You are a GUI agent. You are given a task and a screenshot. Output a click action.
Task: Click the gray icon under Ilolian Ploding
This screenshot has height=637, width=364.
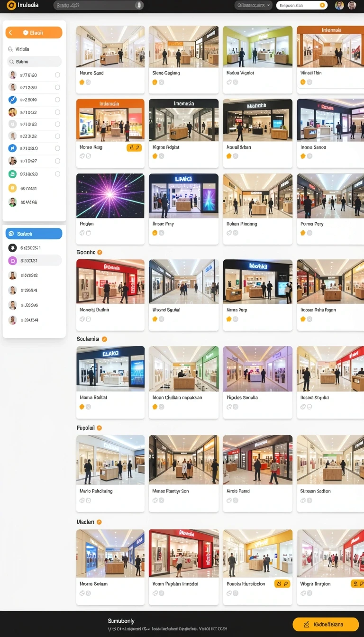point(229,233)
